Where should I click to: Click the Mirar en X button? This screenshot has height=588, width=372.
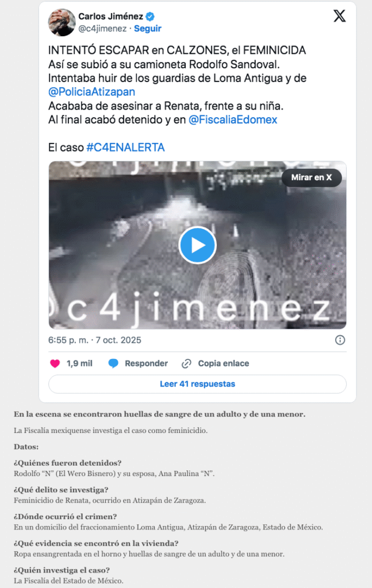pos(312,177)
